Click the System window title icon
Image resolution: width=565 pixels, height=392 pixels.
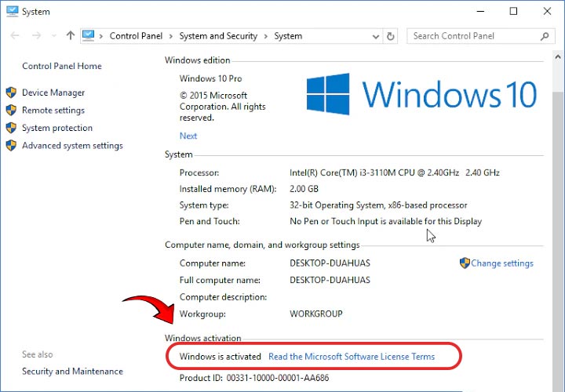pyautogui.click(x=12, y=11)
